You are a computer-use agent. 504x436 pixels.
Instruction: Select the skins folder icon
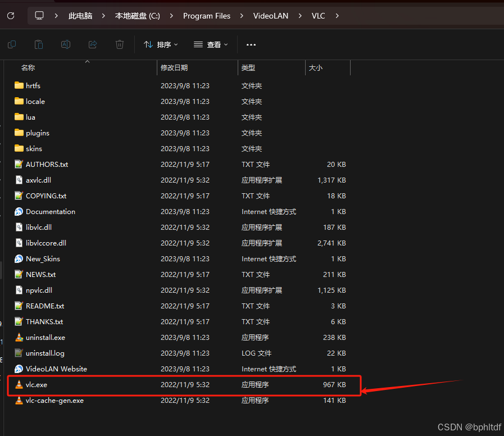tap(19, 148)
